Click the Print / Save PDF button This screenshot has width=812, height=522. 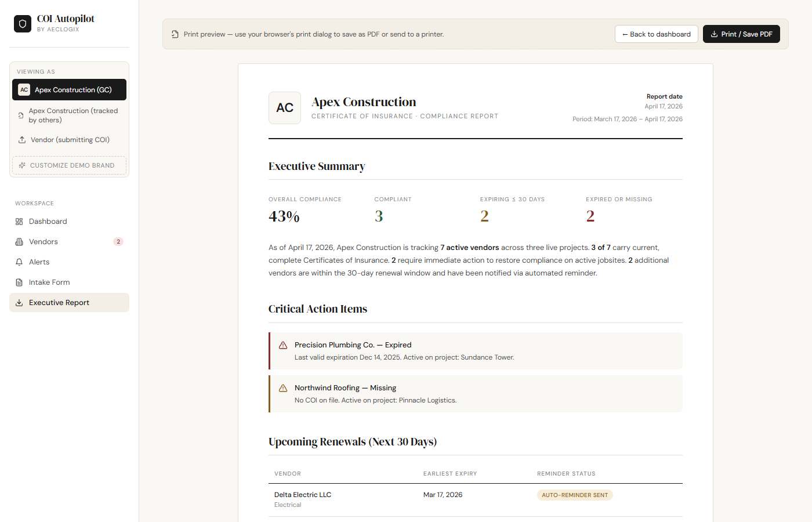point(741,34)
